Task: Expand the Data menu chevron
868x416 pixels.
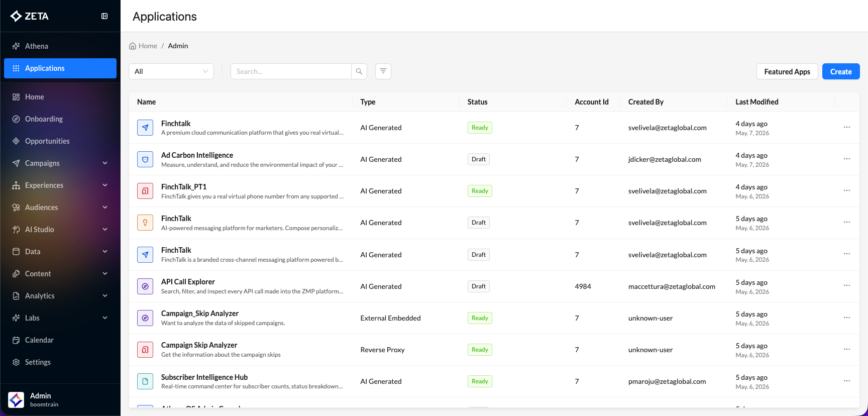Action: 105,252
